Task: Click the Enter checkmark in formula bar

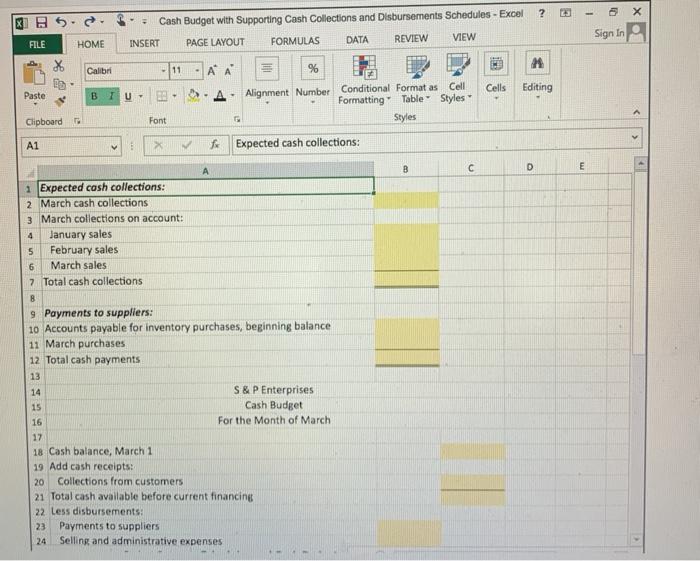Action: click(x=187, y=145)
